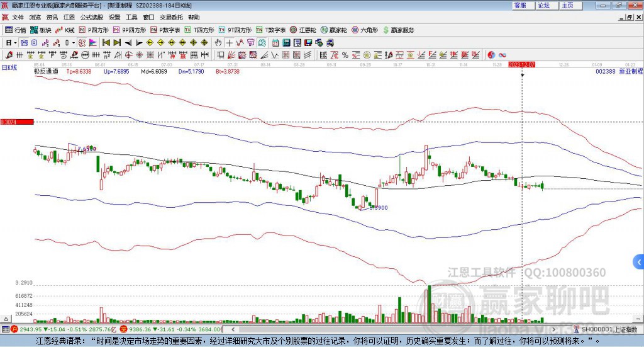The width and height of the screenshot is (644, 347).
Task: Select the target circle crosshair tool
Action: (x=128, y=55)
